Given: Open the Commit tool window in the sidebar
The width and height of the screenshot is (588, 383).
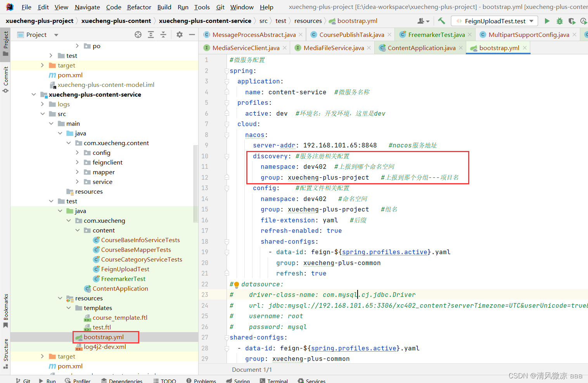Looking at the screenshot, I should [5, 80].
